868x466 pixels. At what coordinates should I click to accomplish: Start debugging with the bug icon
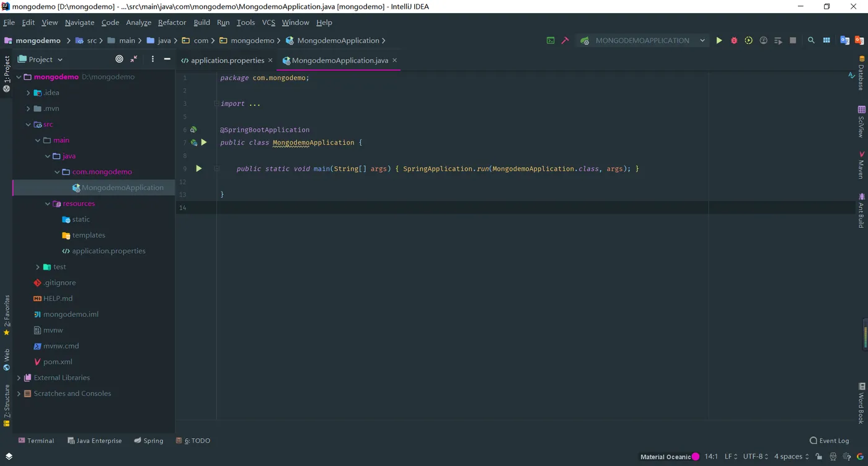pos(734,40)
